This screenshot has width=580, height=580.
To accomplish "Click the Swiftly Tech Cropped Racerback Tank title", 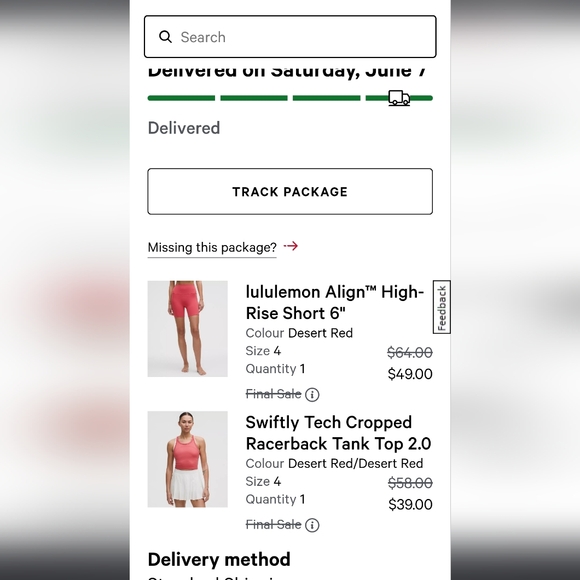I will [338, 433].
